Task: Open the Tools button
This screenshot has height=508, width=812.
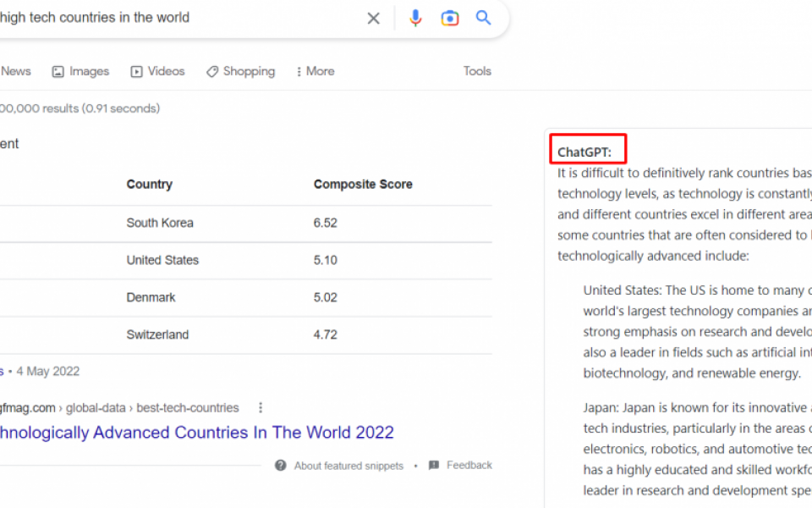Action: click(x=477, y=71)
